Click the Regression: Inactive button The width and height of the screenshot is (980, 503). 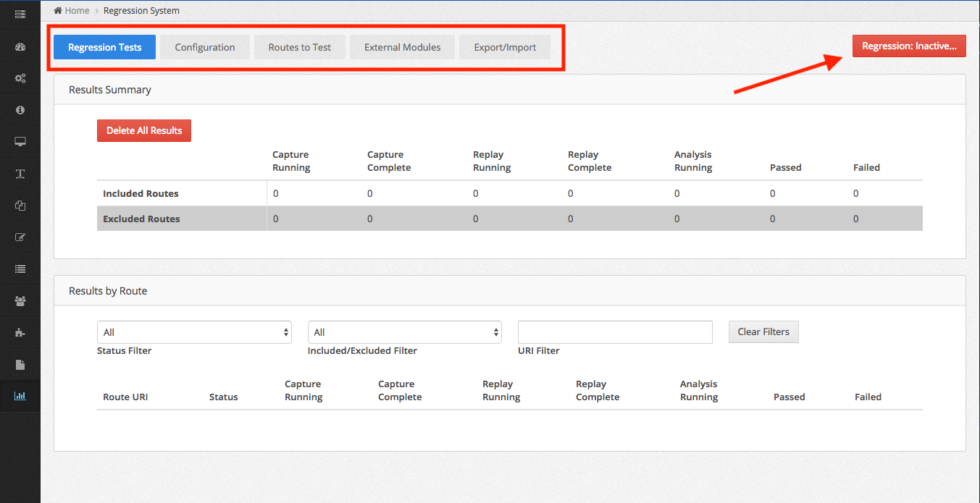click(909, 46)
